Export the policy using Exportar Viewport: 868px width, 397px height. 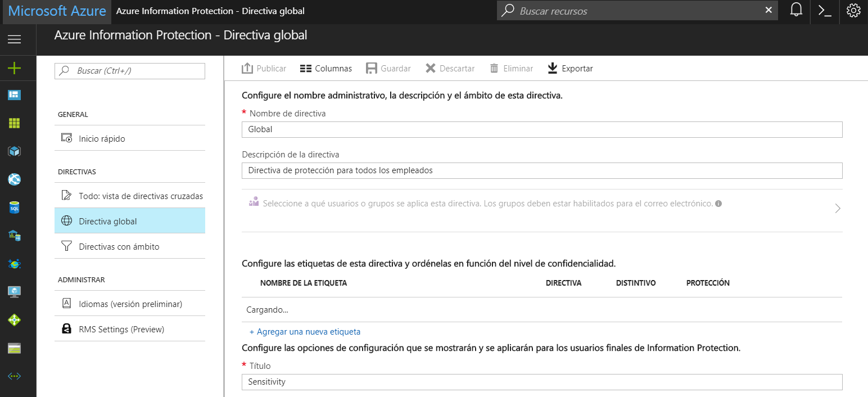569,68
